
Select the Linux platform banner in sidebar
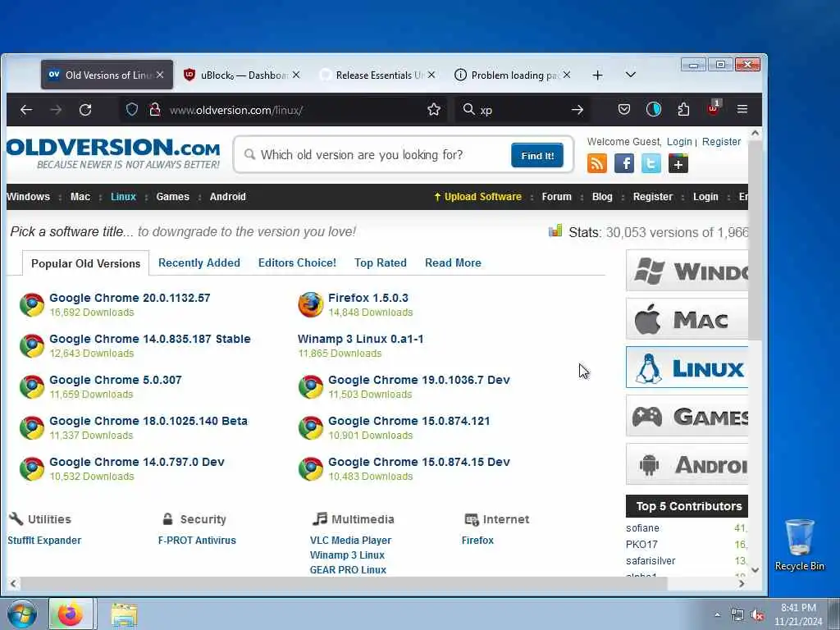[x=687, y=367]
